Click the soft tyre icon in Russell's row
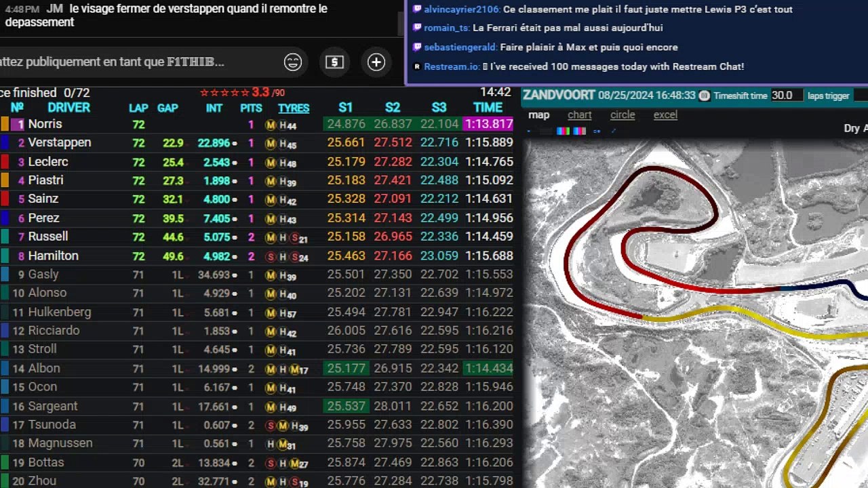868x488 pixels. [294, 238]
